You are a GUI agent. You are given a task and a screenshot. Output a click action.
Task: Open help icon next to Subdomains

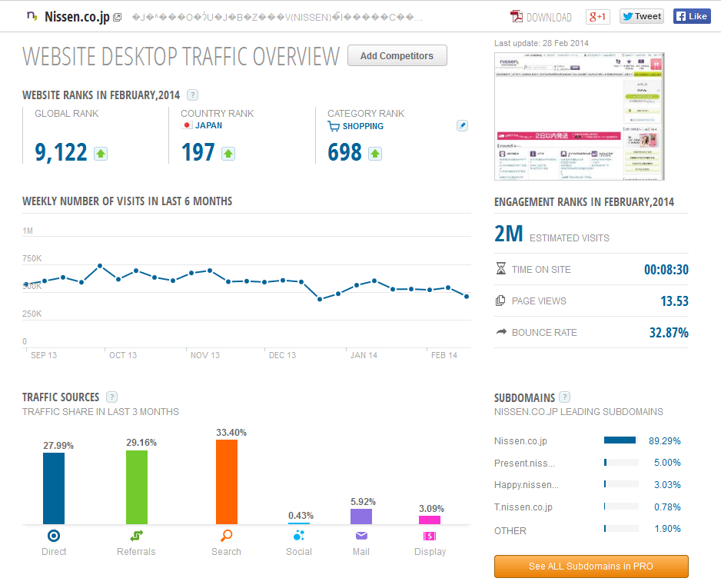pyautogui.click(x=565, y=397)
